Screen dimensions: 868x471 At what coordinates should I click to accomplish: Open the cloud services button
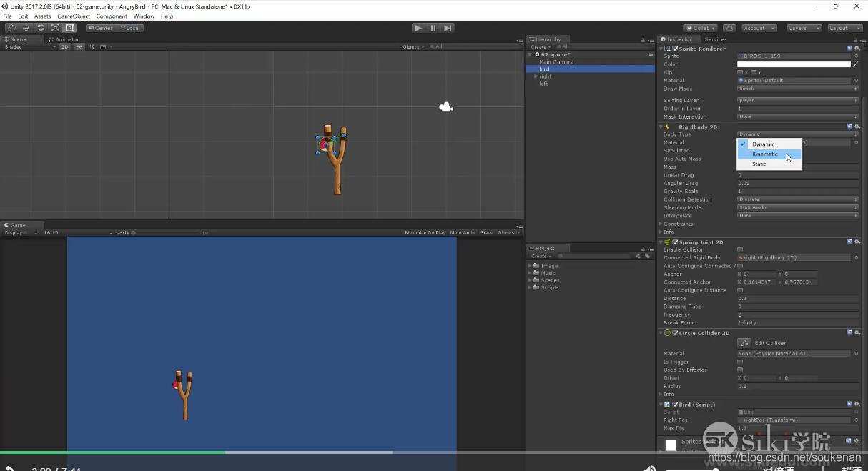click(x=729, y=28)
